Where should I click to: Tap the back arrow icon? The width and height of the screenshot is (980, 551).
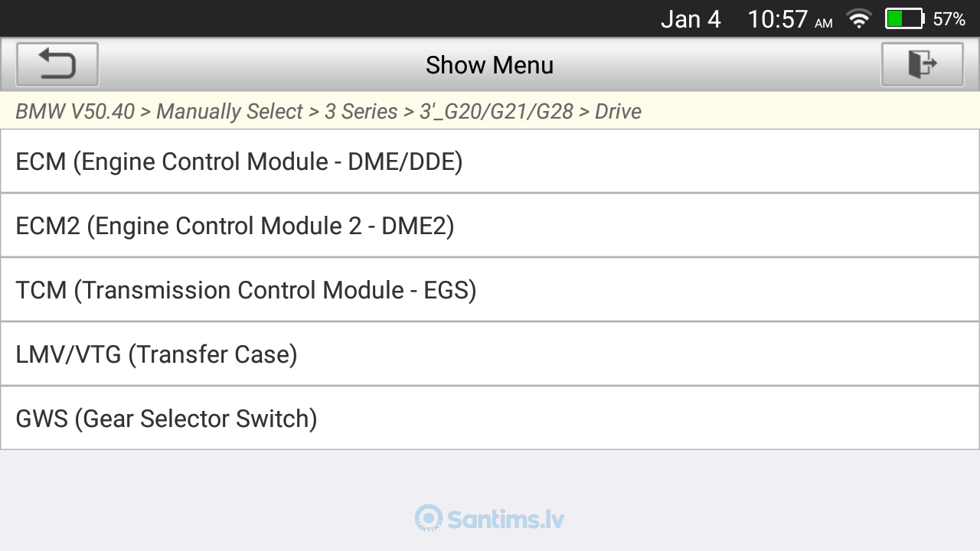pos(57,64)
